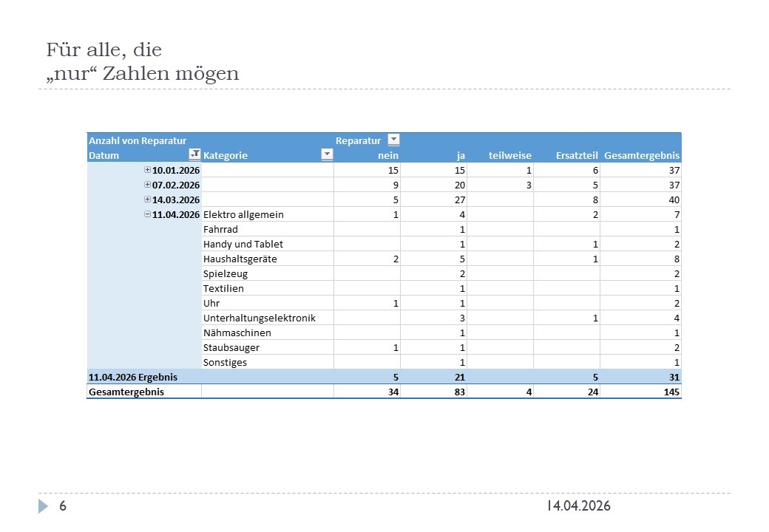Viewport: 769px width, 532px height.
Task: Open the Datum filter dropdown
Action: (194, 154)
